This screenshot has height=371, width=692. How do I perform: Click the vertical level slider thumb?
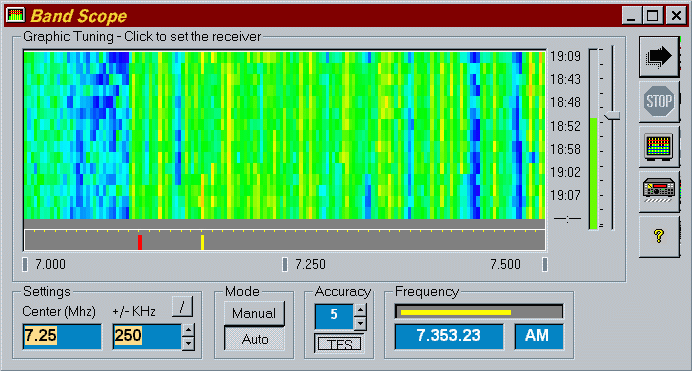(x=613, y=116)
